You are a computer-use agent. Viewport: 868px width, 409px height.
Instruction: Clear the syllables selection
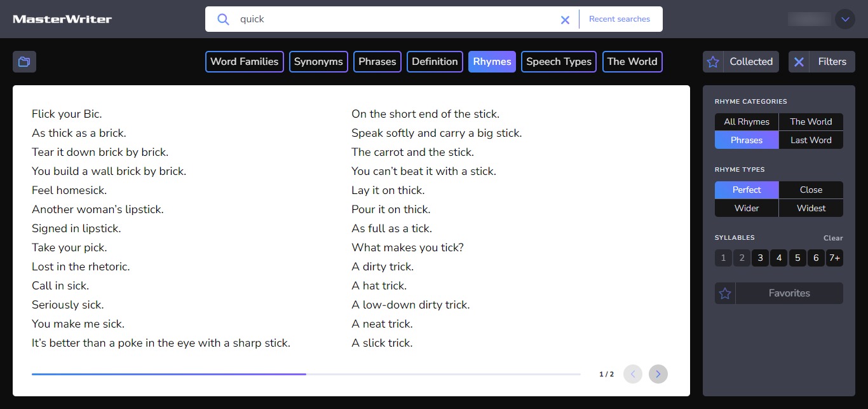(833, 237)
